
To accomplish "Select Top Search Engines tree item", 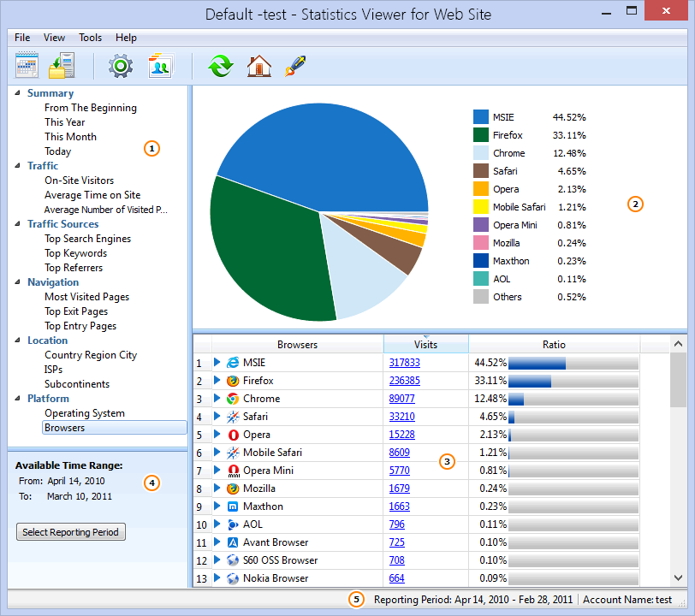I will click(88, 239).
